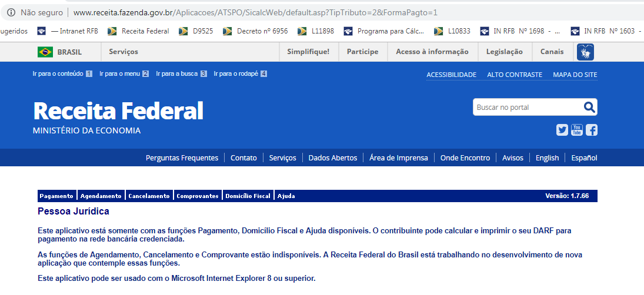The height and width of the screenshot is (295, 644).
Task: Click the site info icon beside Não seguro
Action: 12,12
